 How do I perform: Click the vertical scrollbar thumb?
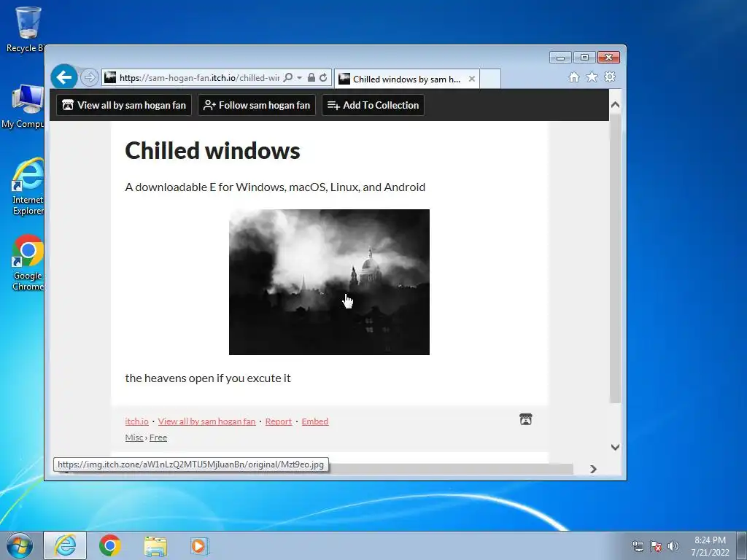point(615,257)
